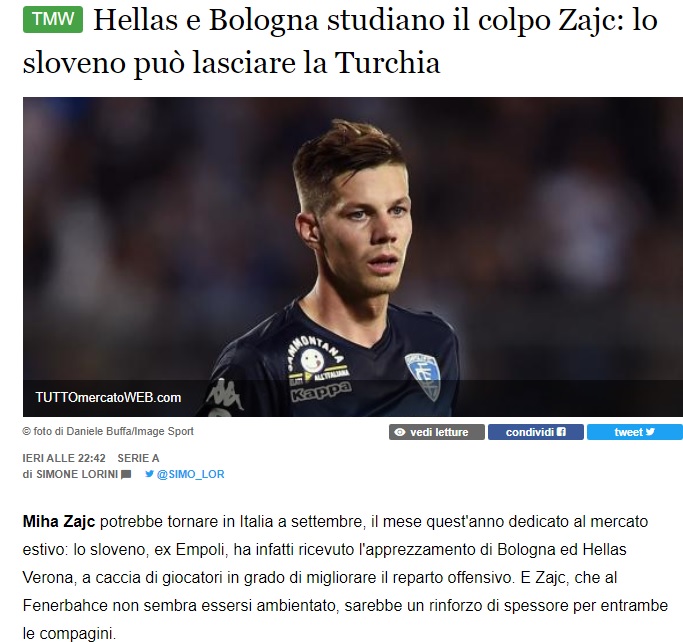Screen dimensions: 683x642
Task: Open the main photo of the player
Action: [353, 257]
